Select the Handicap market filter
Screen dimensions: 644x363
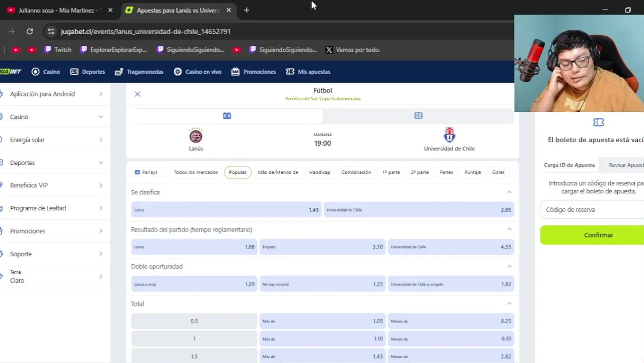tap(319, 172)
